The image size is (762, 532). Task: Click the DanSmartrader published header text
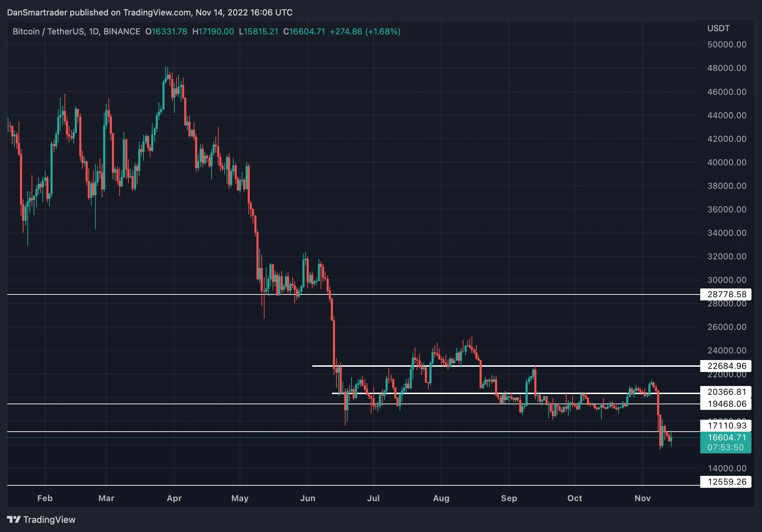[x=150, y=13]
